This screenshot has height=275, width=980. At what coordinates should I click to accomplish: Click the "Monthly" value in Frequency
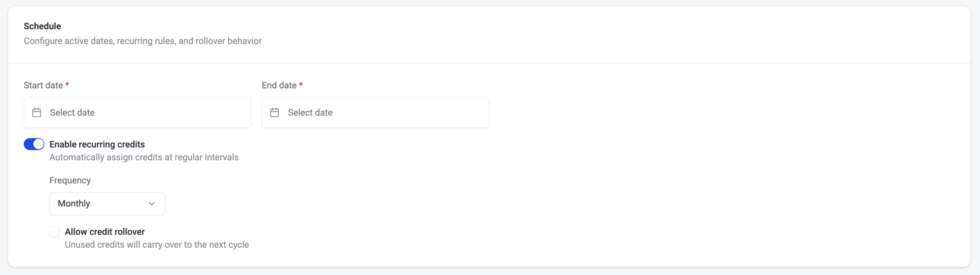point(74,203)
